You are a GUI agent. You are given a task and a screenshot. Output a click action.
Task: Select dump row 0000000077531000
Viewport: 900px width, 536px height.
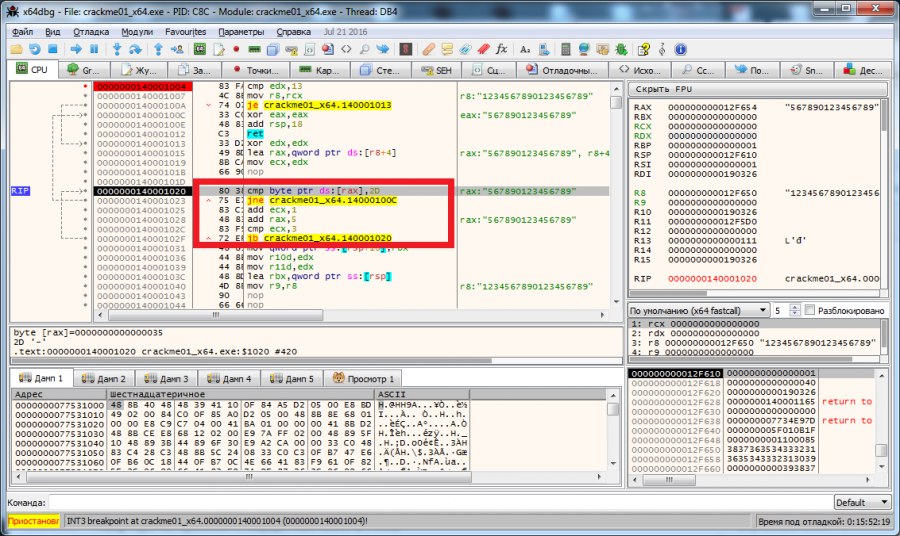(x=60, y=405)
